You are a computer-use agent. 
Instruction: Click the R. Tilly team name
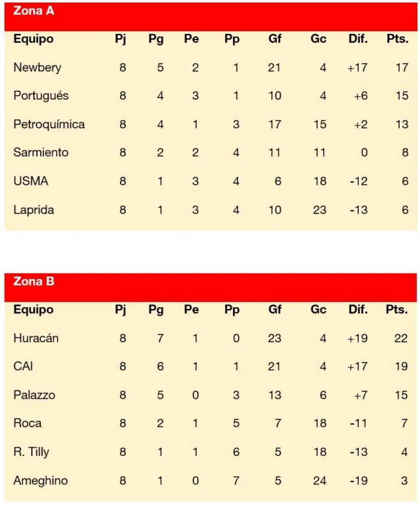coord(31,452)
